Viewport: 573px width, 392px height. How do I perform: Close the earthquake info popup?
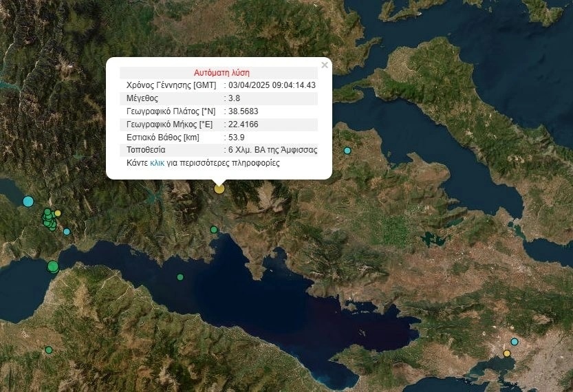pyautogui.click(x=325, y=65)
